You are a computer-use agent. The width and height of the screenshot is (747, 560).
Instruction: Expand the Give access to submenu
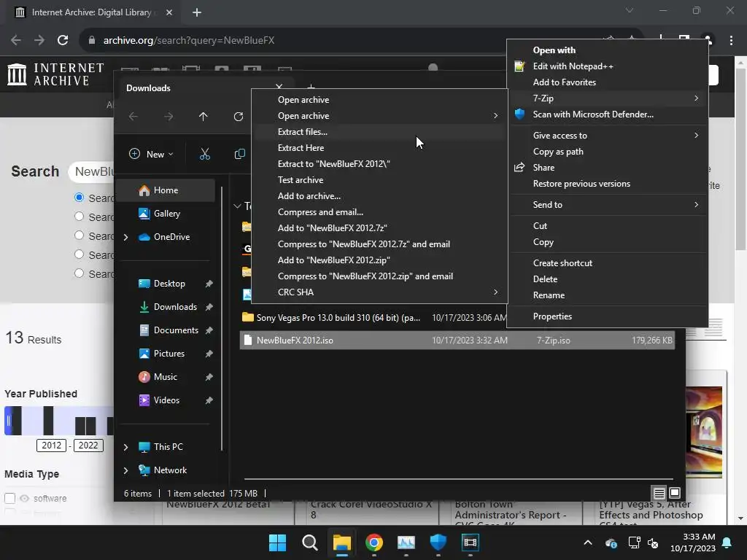608,135
